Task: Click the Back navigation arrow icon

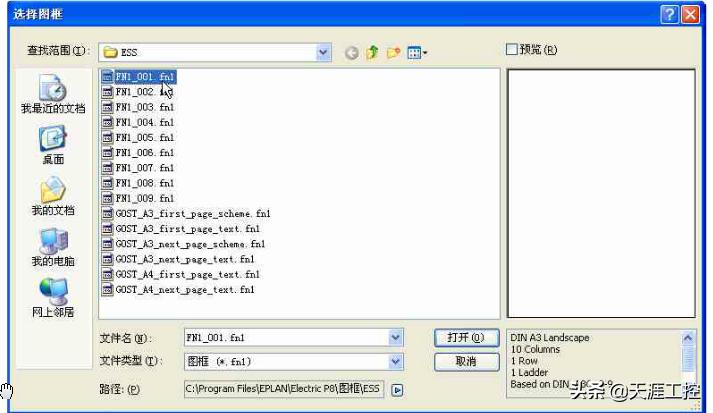Action: (351, 53)
